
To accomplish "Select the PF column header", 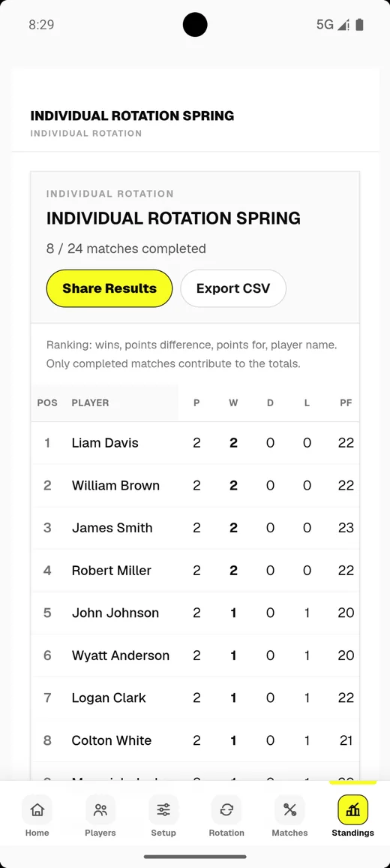I will [x=346, y=403].
